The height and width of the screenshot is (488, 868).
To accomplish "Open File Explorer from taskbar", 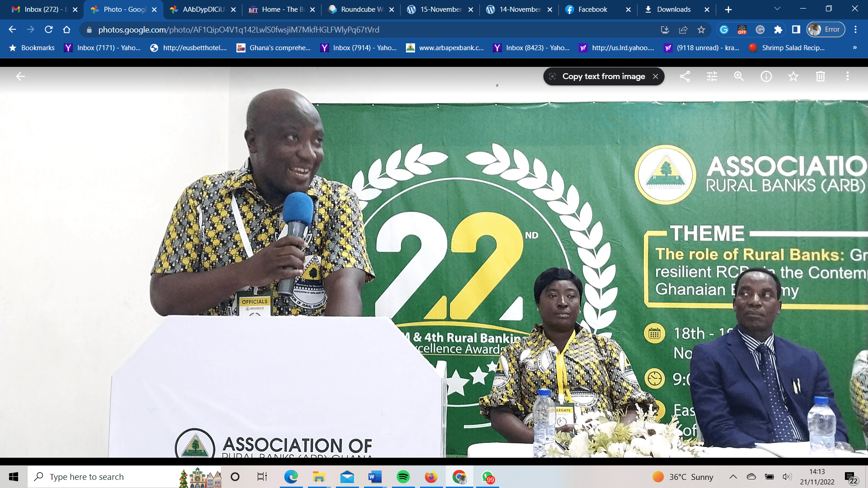I will (319, 477).
